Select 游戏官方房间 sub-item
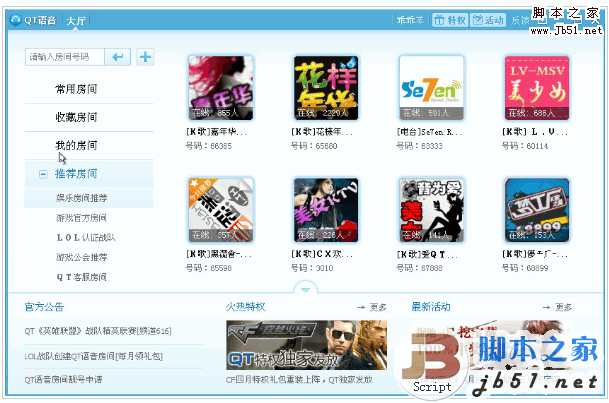 point(81,218)
